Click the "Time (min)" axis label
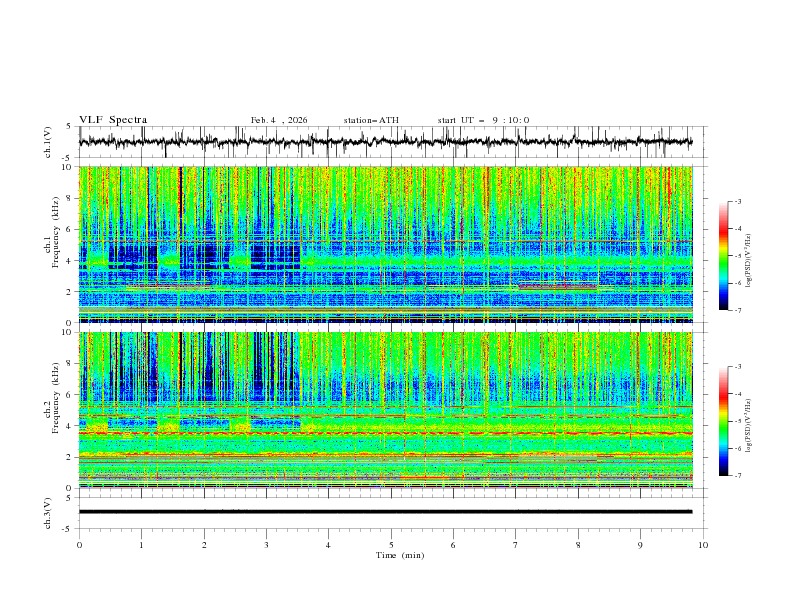The image size is (792, 612). (x=400, y=555)
